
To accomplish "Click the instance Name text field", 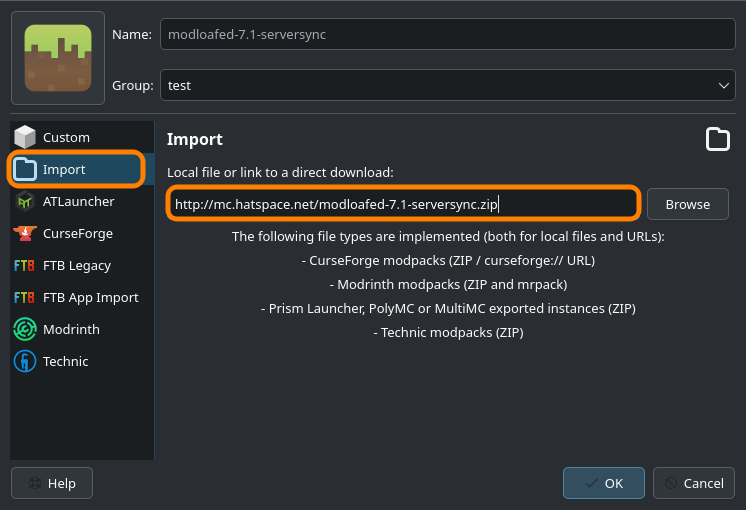I will 447,34.
